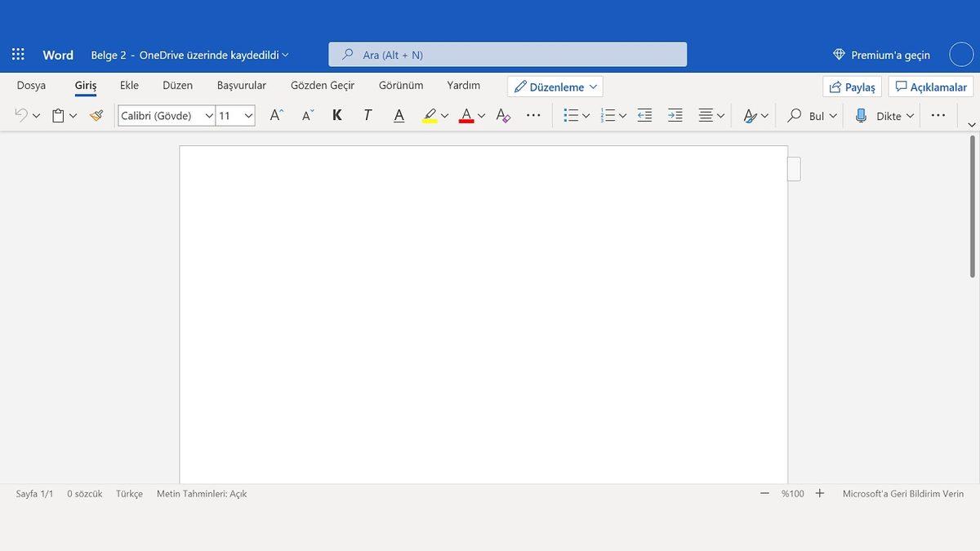The height and width of the screenshot is (551, 980).
Task: Click the increase font size icon
Action: coord(276,116)
